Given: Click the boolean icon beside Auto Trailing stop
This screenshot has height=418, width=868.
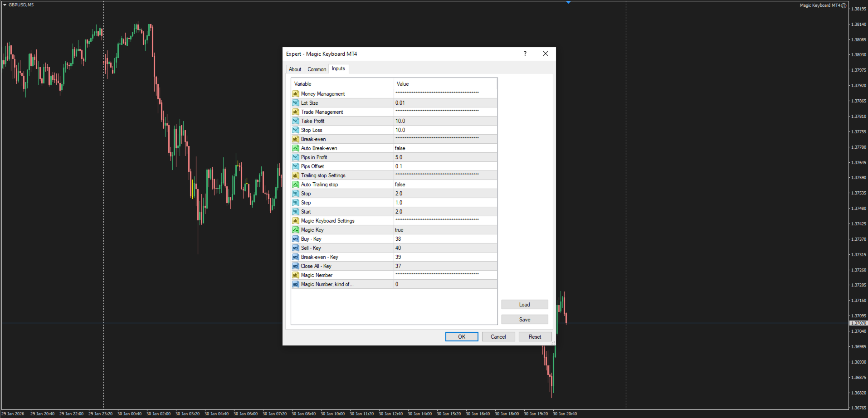Looking at the screenshot, I should (x=295, y=185).
